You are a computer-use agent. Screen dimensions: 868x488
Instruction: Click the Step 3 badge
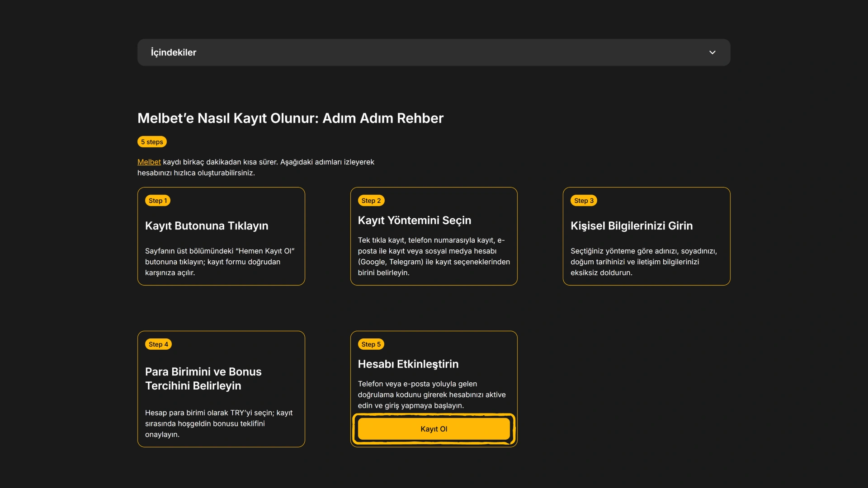584,201
